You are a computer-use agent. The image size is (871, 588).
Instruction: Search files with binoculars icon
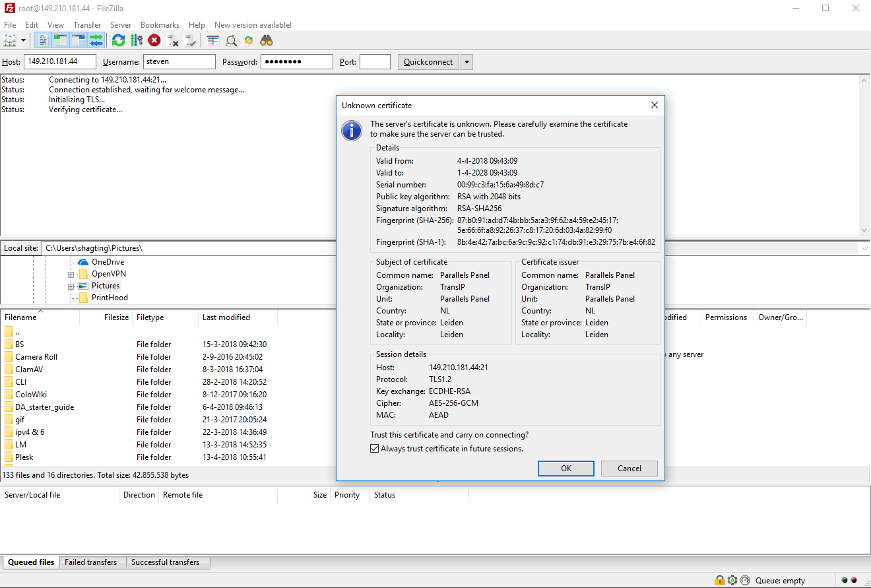click(267, 40)
